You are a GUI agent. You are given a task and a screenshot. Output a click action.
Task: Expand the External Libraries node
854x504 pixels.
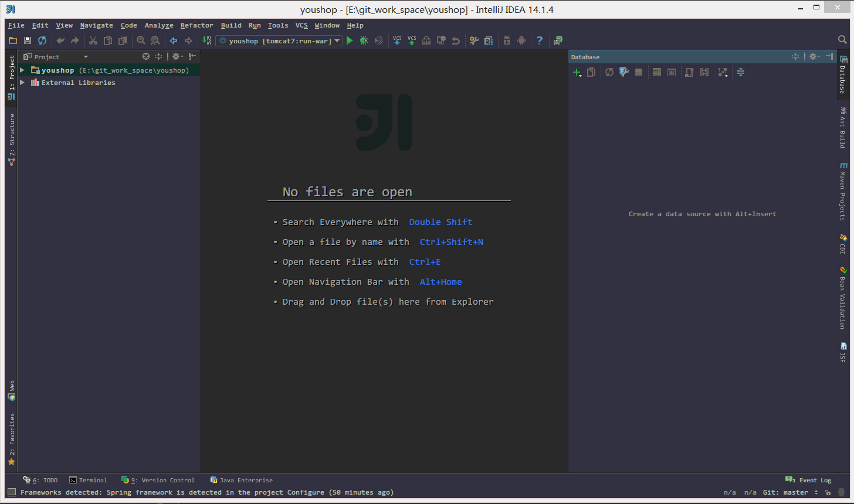tap(22, 83)
